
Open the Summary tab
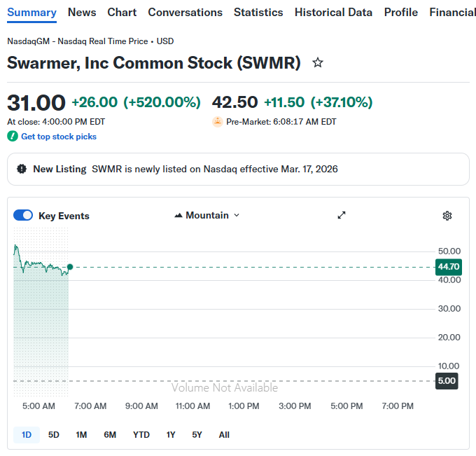[x=32, y=13]
